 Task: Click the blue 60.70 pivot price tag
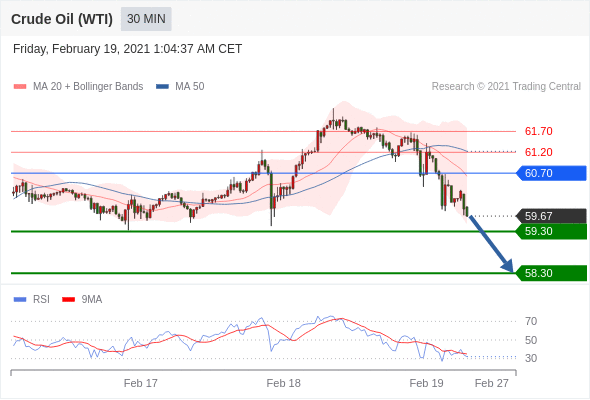pyautogui.click(x=552, y=173)
